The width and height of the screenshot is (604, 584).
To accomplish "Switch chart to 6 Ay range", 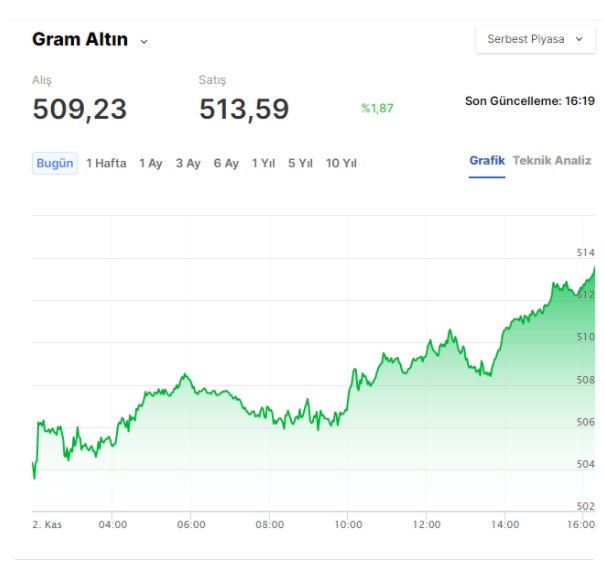I will [226, 163].
